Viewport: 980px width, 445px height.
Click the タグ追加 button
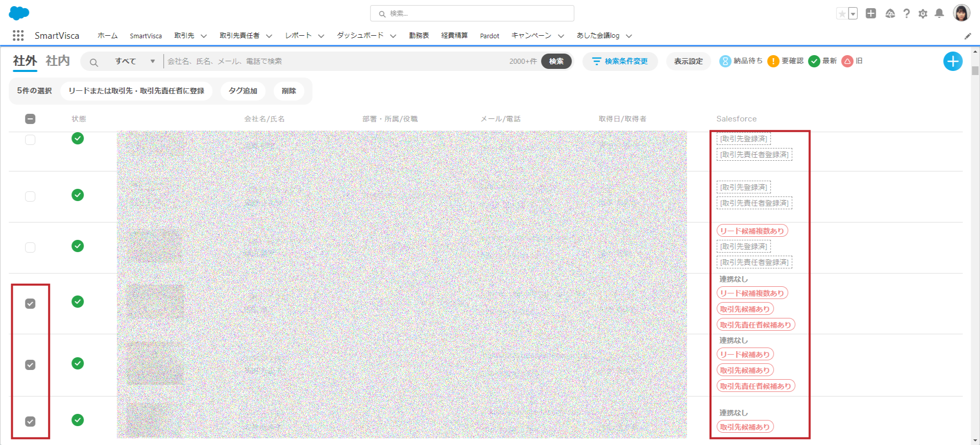[243, 91]
